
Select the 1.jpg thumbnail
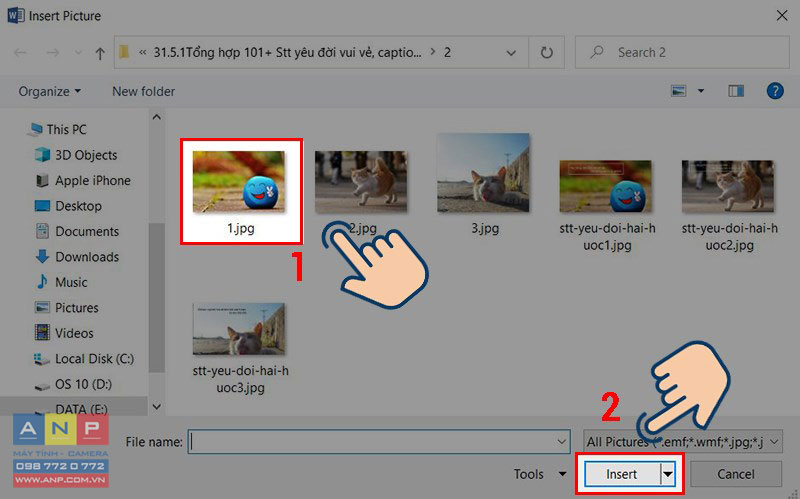click(x=239, y=182)
